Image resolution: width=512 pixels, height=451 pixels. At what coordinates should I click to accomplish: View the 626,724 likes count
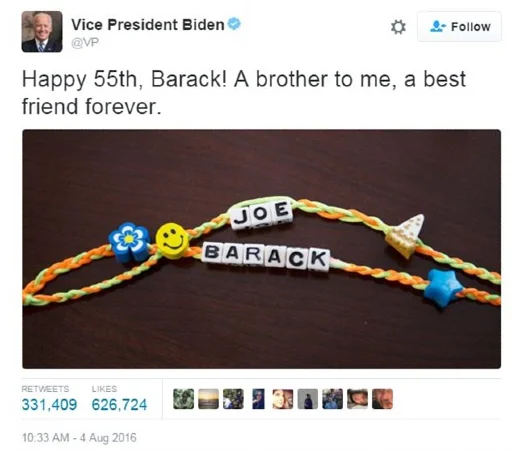point(119,405)
